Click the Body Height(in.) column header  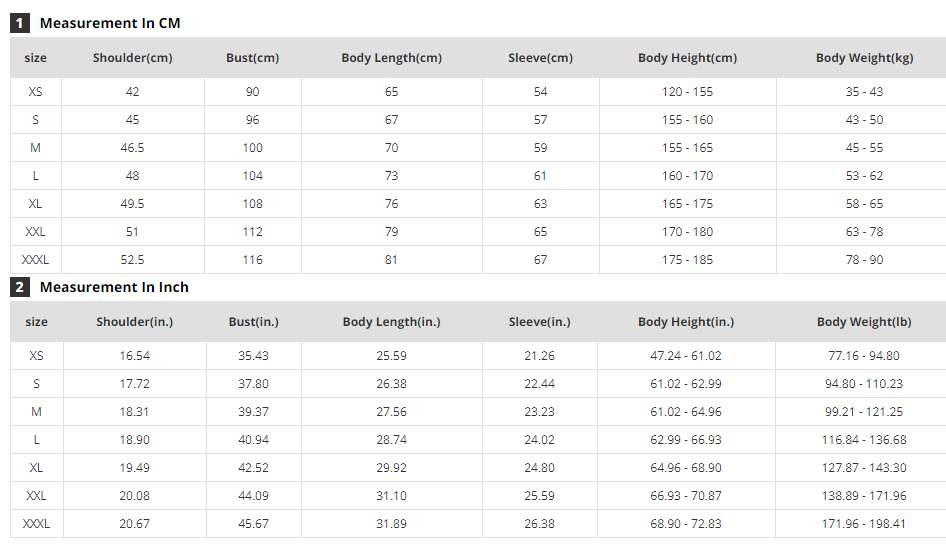(x=686, y=322)
